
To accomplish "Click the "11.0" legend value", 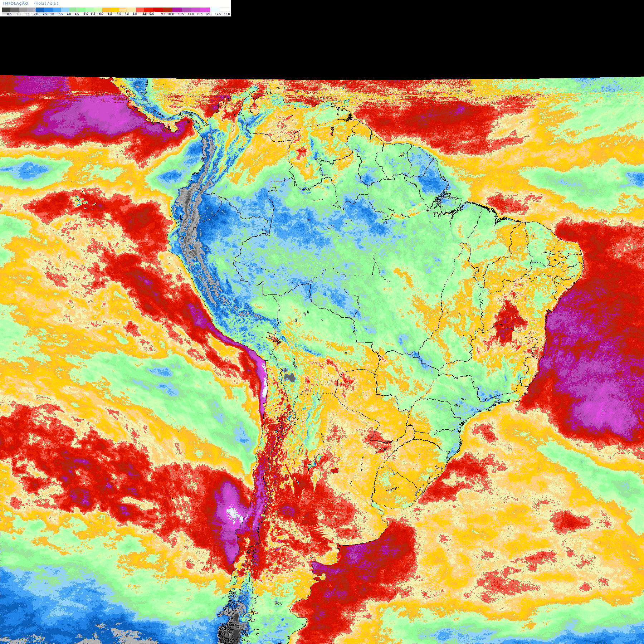I will point(191,14).
